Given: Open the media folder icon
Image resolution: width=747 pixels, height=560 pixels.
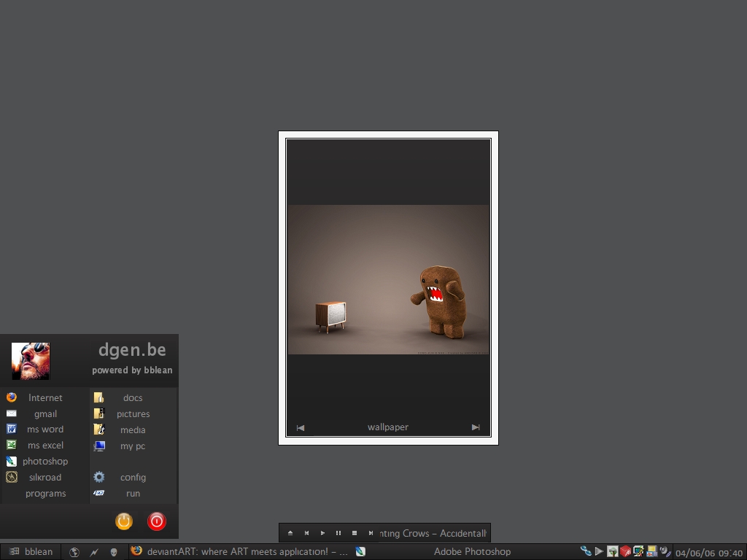Looking at the screenshot, I should pos(98,429).
